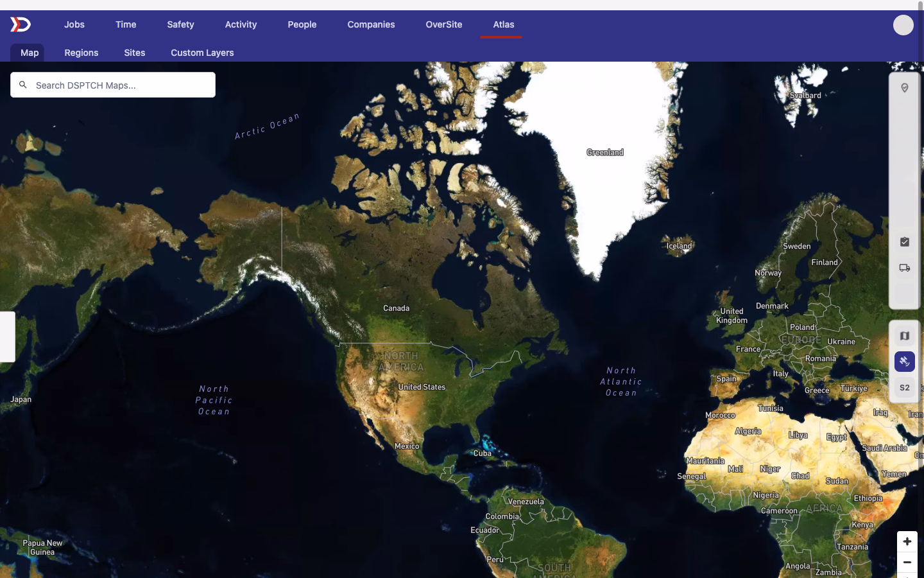924x578 pixels.
Task: Switch to the standard map basemap icon
Action: tap(905, 336)
